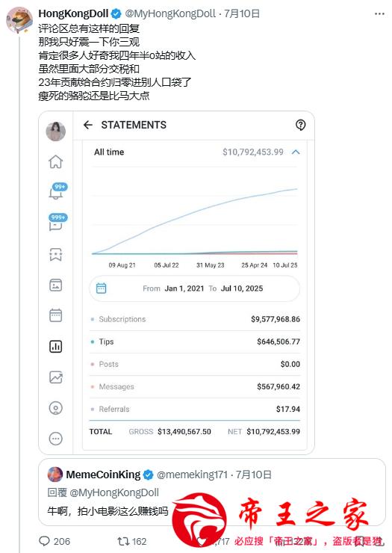Select the Posts row

(195, 365)
